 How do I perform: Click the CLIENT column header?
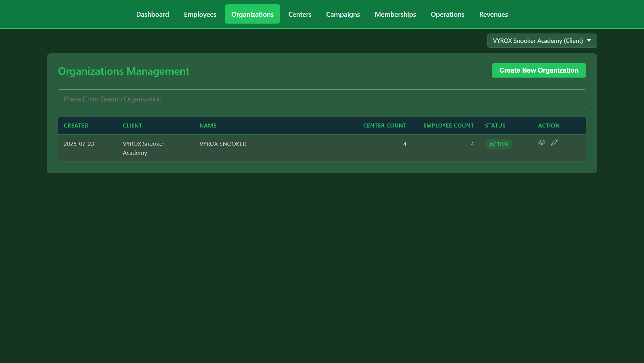click(x=132, y=126)
